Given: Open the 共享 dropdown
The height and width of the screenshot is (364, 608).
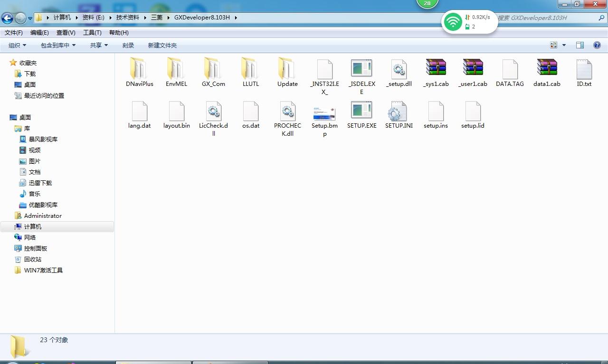Looking at the screenshot, I should tap(99, 46).
